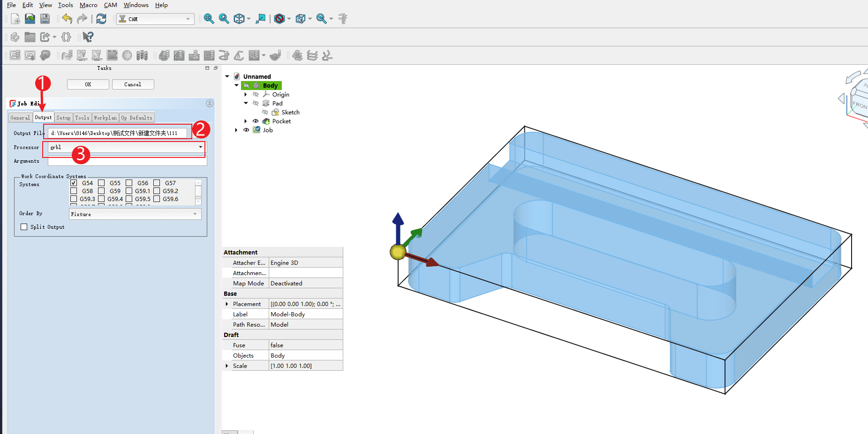The image size is (868, 434).
Task: Click the Refresh recompute icon
Action: coord(101,19)
